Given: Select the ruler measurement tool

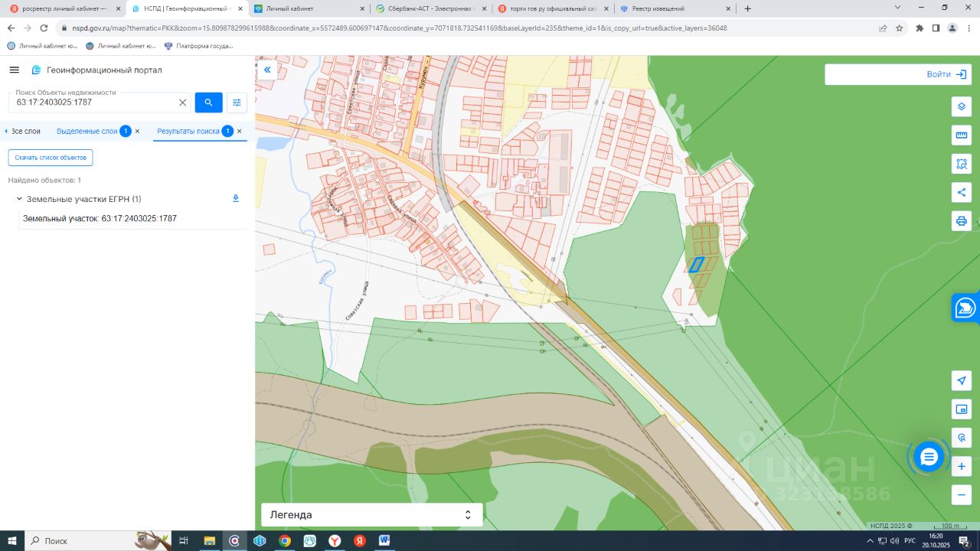Looking at the screenshot, I should pyautogui.click(x=961, y=135).
